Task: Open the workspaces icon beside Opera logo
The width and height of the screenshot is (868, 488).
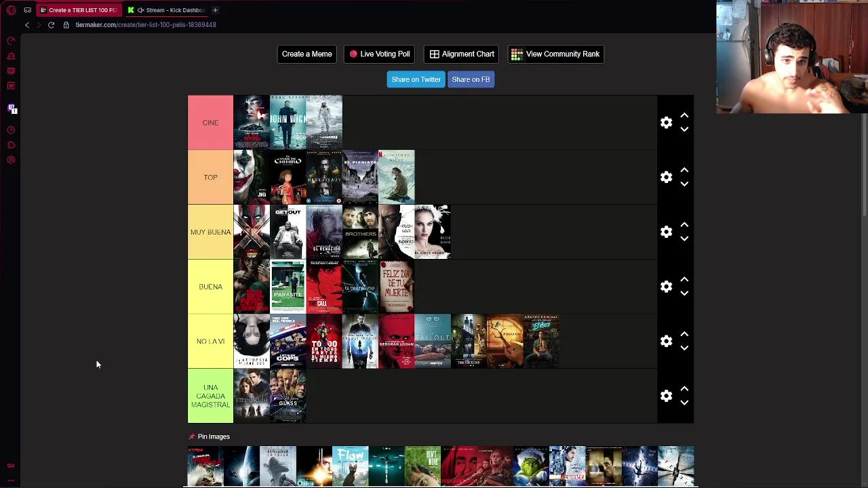Action: [x=27, y=10]
